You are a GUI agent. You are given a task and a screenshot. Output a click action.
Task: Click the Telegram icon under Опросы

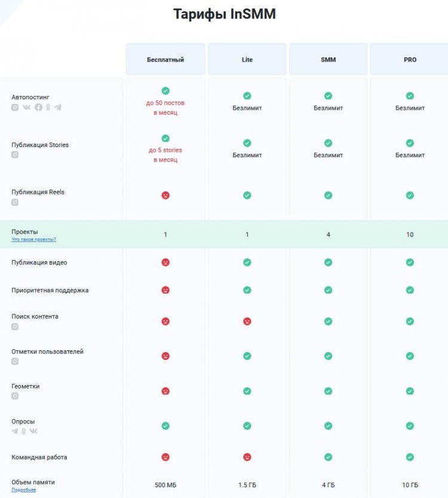[15, 431]
